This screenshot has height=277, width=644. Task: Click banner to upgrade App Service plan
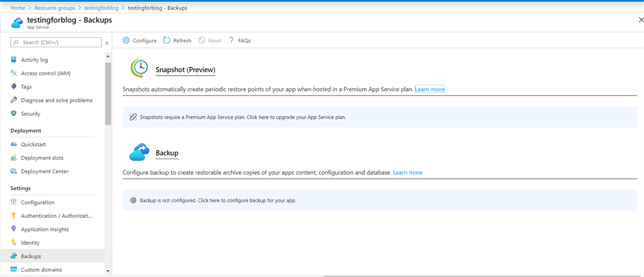click(242, 117)
